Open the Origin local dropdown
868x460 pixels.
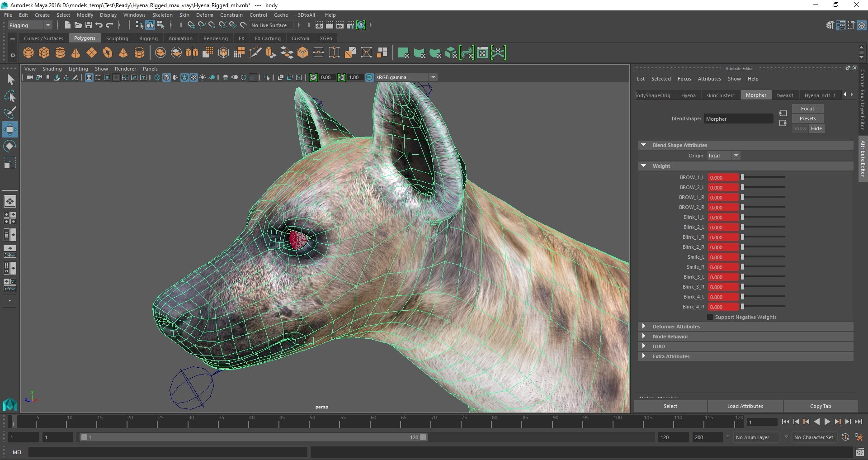point(724,156)
